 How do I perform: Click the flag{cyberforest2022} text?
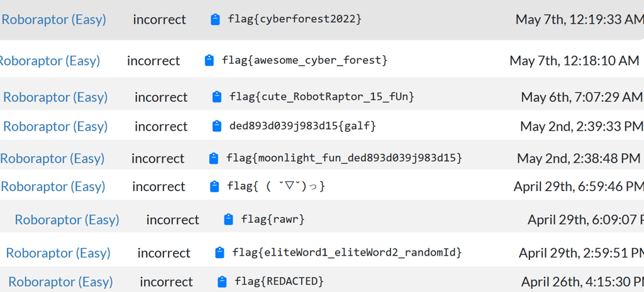coord(295,19)
